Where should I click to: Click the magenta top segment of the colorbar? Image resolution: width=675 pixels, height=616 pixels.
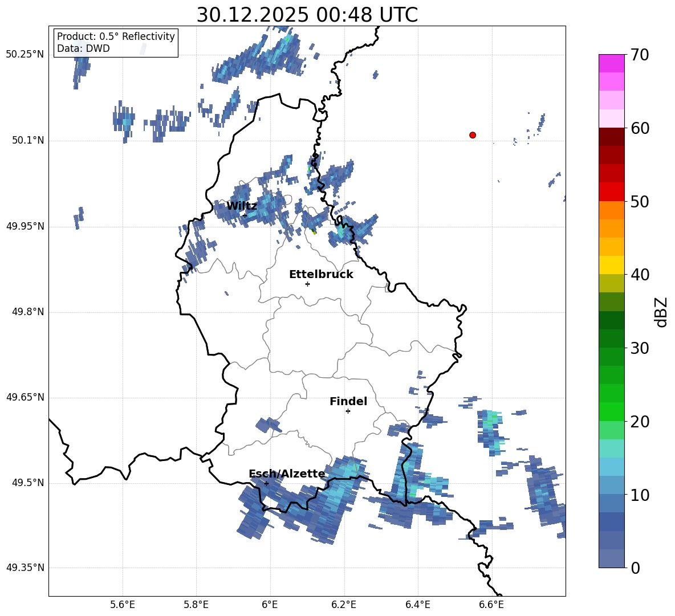[611, 63]
